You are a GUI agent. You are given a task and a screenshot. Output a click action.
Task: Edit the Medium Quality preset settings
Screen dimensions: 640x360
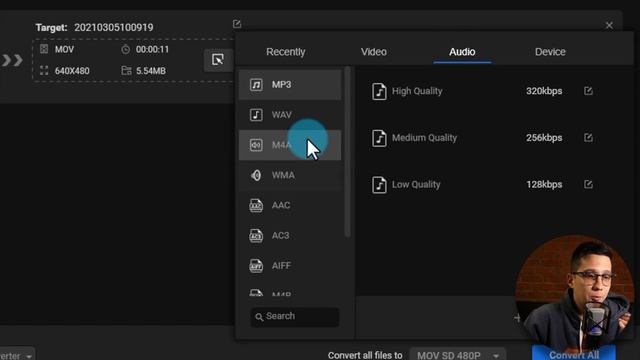588,138
